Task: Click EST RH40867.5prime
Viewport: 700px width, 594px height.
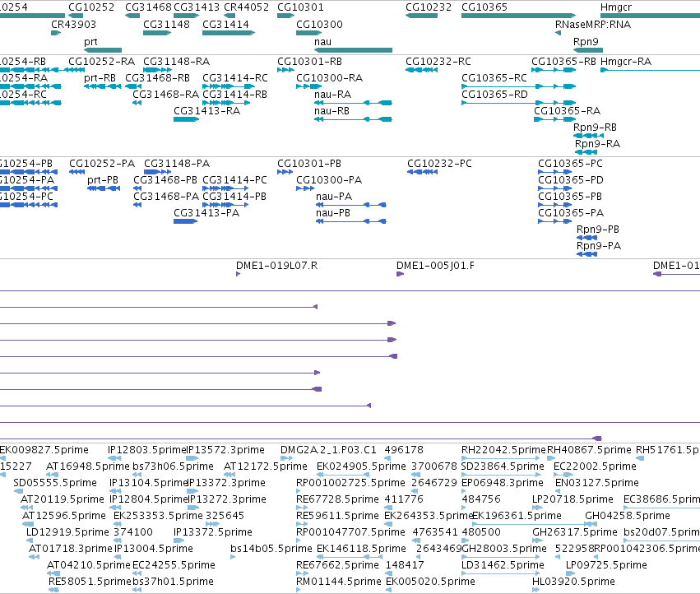Action: (x=551, y=458)
